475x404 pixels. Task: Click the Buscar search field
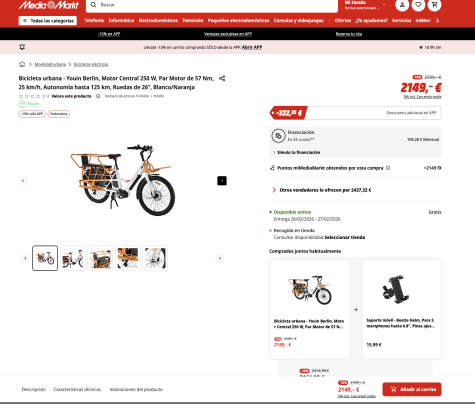[212, 5]
